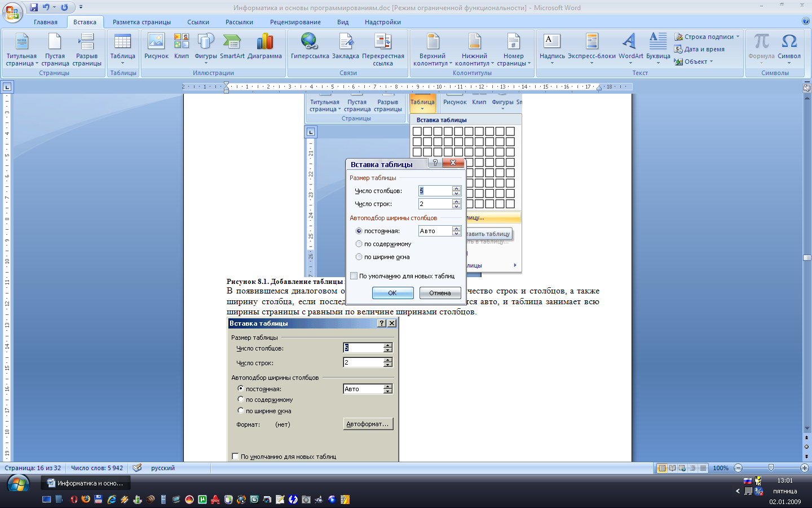Click the spelling check icon in status bar
812x508 pixels.
coord(137,468)
